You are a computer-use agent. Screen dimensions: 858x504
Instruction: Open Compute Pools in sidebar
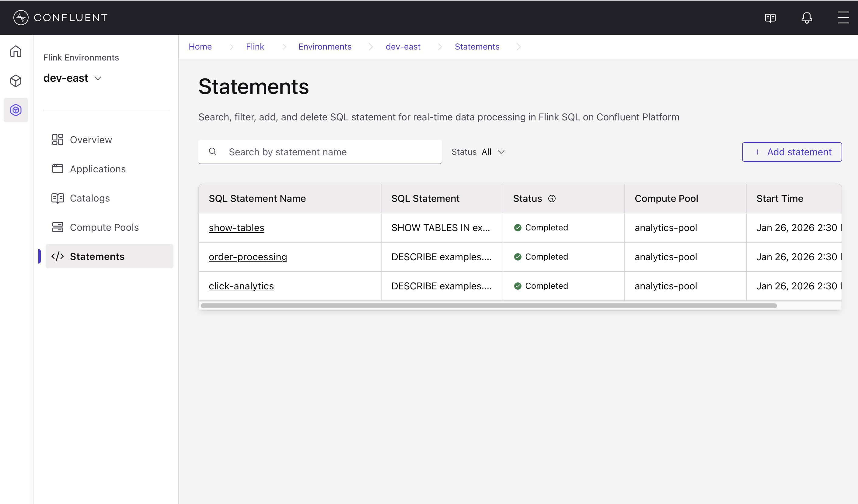click(x=109, y=227)
